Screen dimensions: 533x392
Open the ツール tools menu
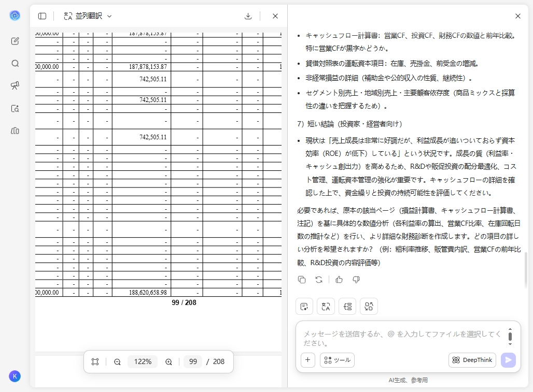pos(337,360)
